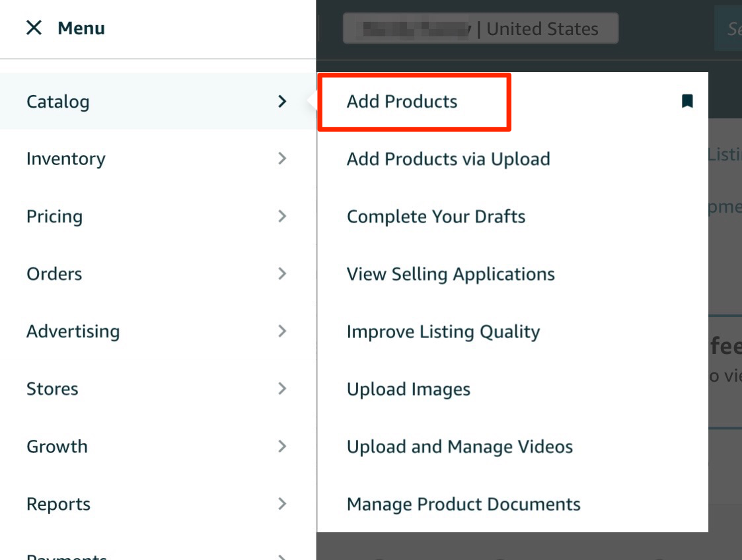Open the Catalog menu section
742x560 pixels.
58,102
